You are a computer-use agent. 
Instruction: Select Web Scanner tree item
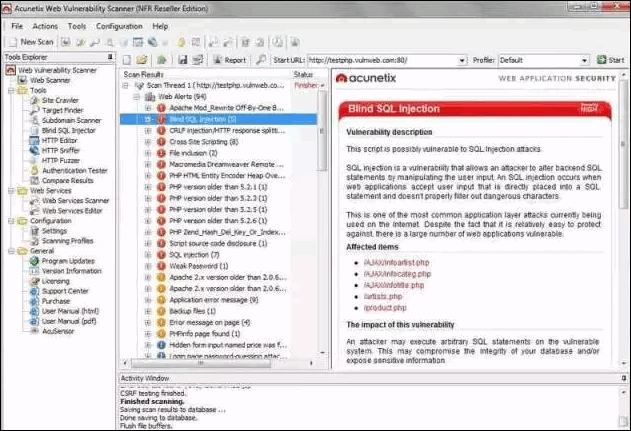coord(50,80)
